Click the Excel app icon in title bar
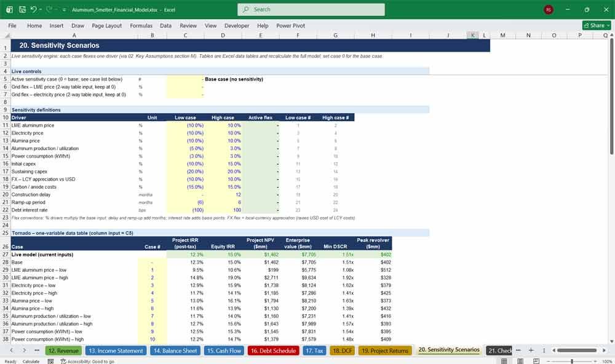Image resolution: width=615 pixels, height=364 pixels. tap(9, 9)
